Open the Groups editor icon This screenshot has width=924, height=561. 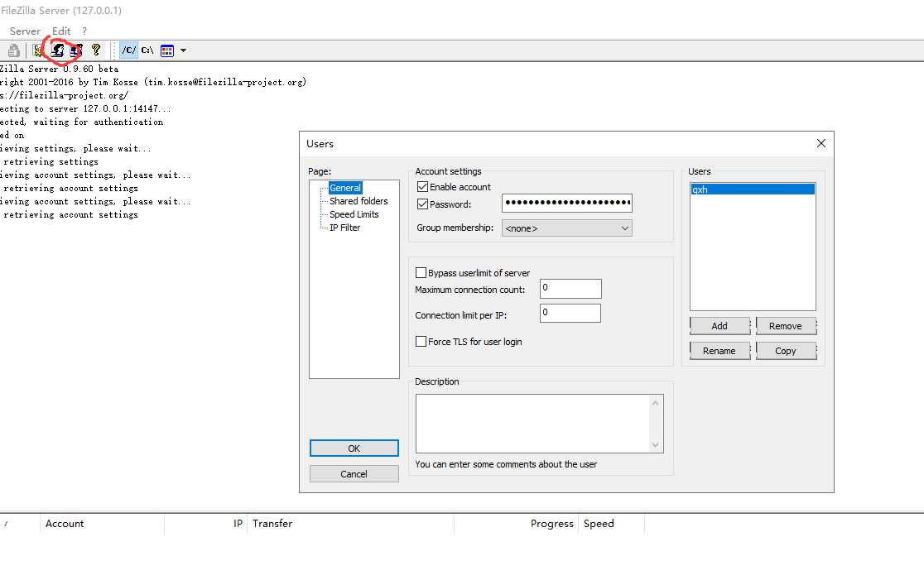pyautogui.click(x=75, y=50)
